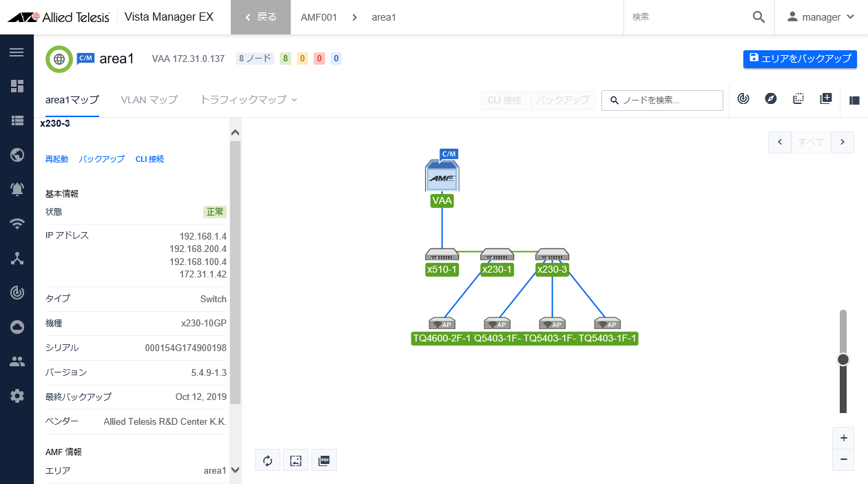Viewport: 868px width, 484px height.
Task: Select the x230-3 switch node
Action: pyautogui.click(x=552, y=255)
